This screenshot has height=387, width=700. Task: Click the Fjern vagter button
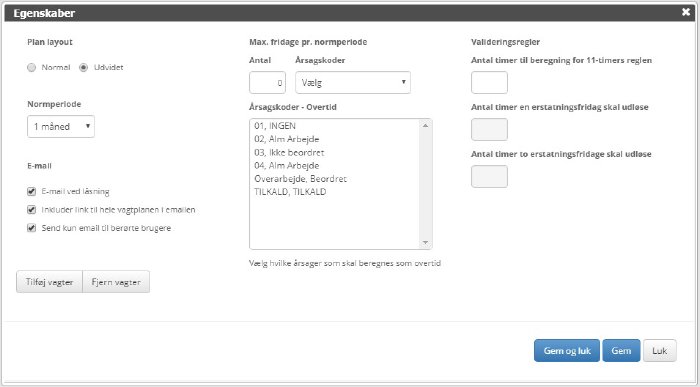[116, 282]
